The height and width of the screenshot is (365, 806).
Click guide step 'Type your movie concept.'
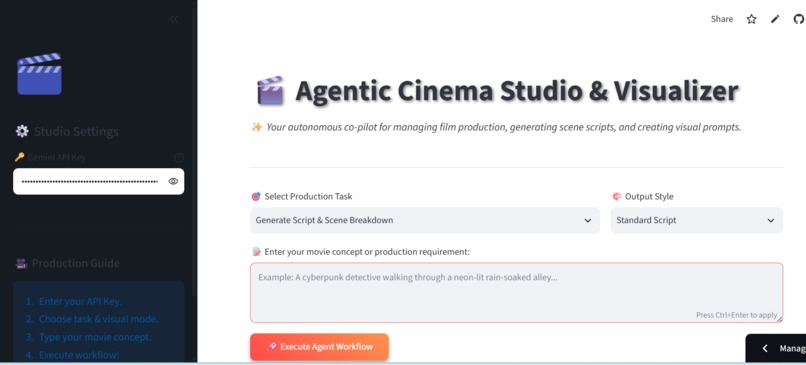tap(95, 337)
